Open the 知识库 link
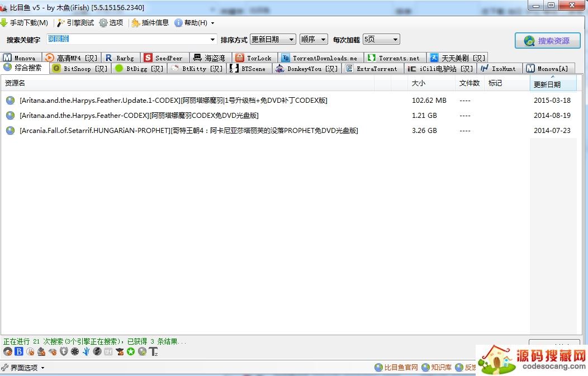Screen dimensions: 588x376 point(437,368)
